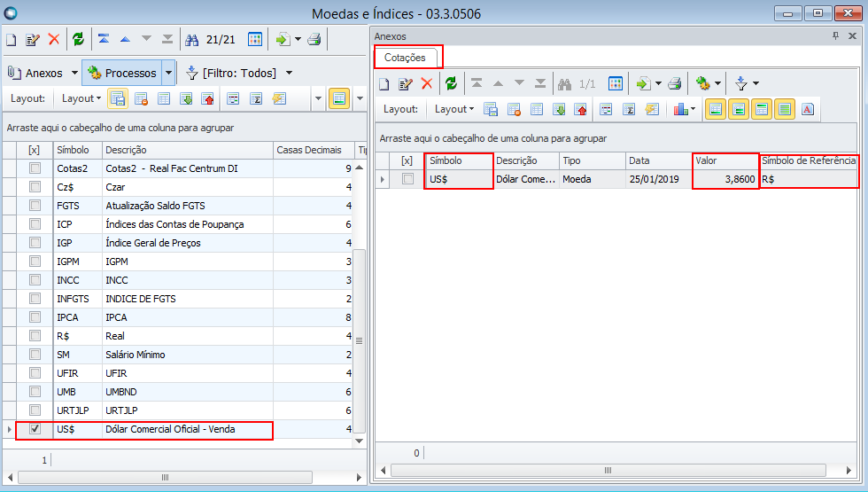Image resolution: width=868 pixels, height=492 pixels.
Task: Switch to the Cotações tab
Action: pos(406,58)
